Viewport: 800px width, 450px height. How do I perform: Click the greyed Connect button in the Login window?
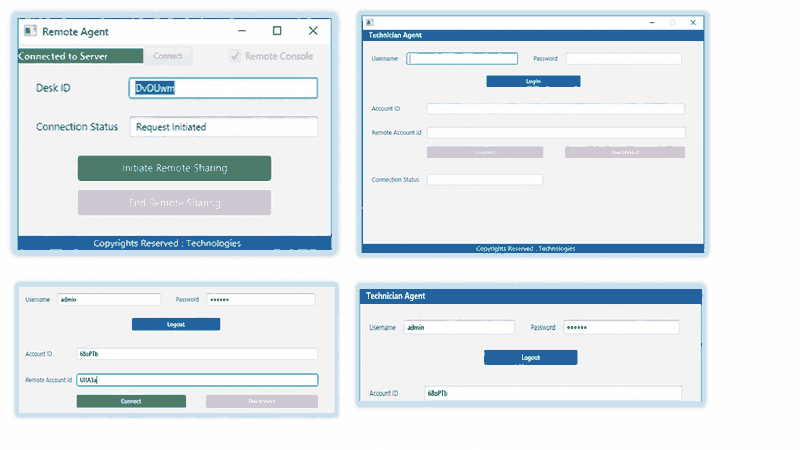[485, 152]
